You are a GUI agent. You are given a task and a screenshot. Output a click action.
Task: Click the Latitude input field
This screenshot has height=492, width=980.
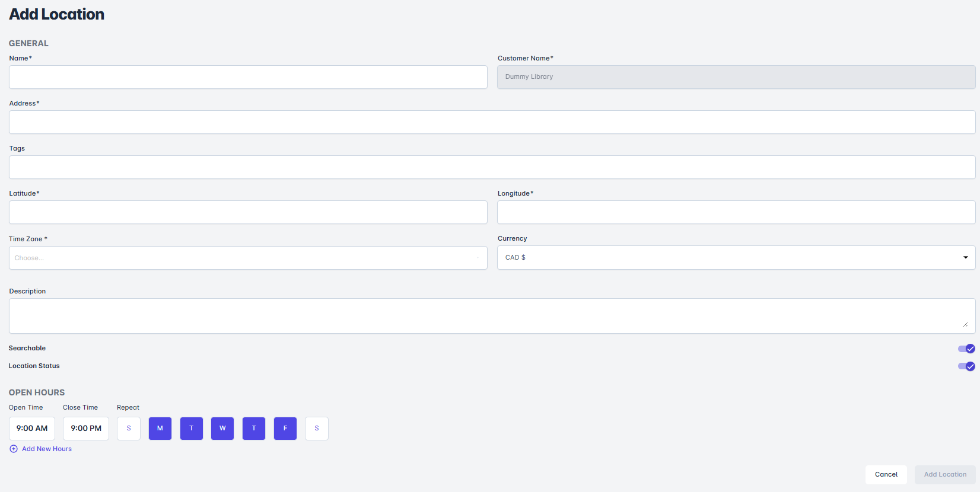pos(248,212)
